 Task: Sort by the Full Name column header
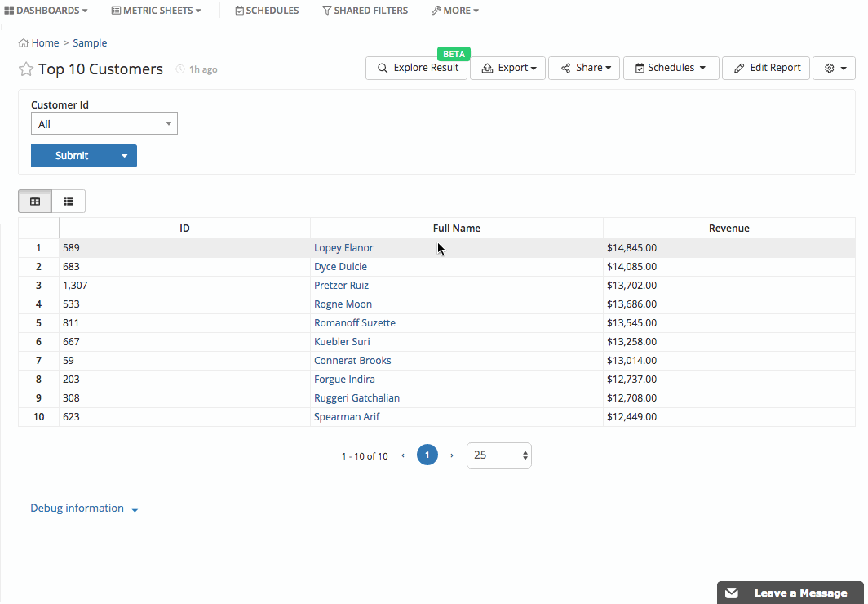pyautogui.click(x=457, y=228)
